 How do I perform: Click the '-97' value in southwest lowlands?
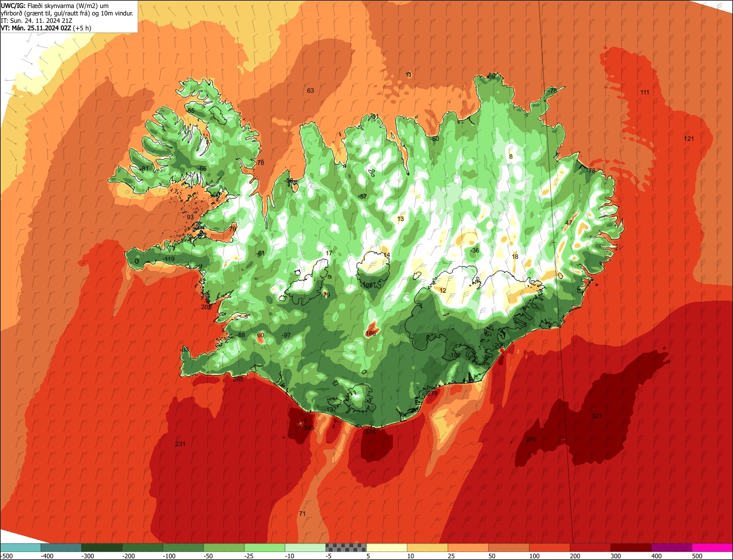[x=286, y=335]
